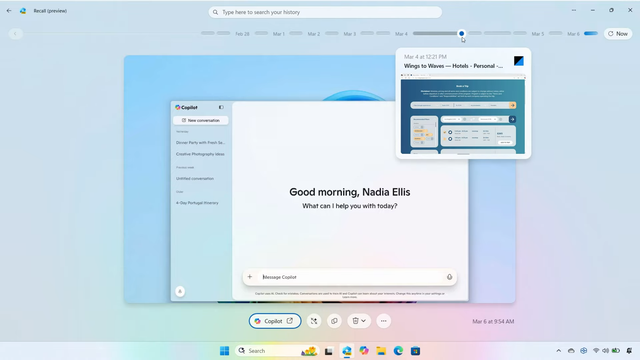This screenshot has height=360, width=640.
Task: Click the Mar 6 at 9:54 AM timestamp
Action: point(493,322)
